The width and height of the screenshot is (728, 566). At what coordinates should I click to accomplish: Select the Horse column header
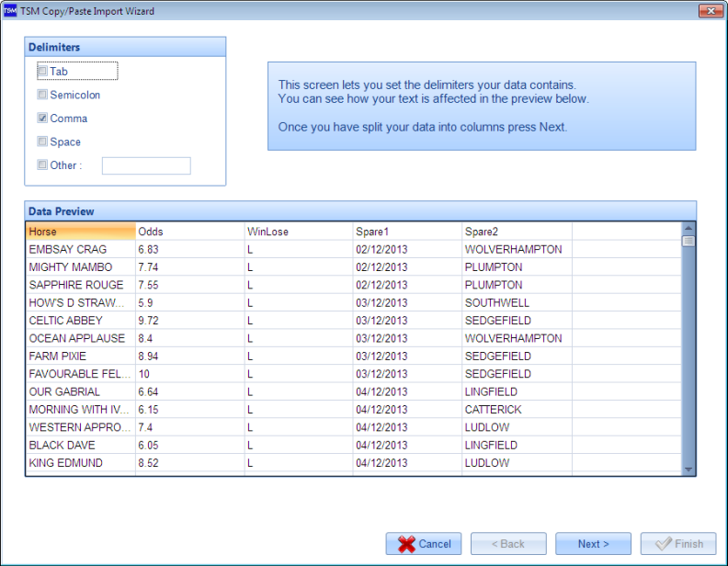[79, 232]
